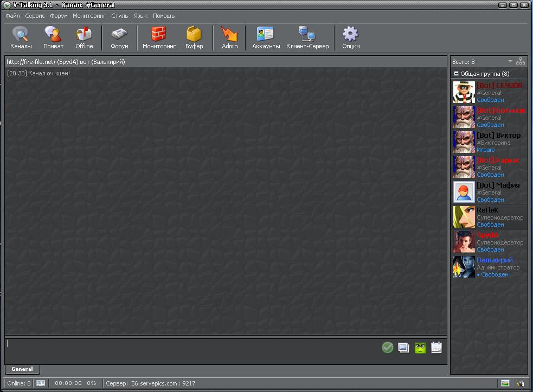The image size is (533, 392).
Task: Open the user list sort dropdown arrow
Action: [510, 61]
